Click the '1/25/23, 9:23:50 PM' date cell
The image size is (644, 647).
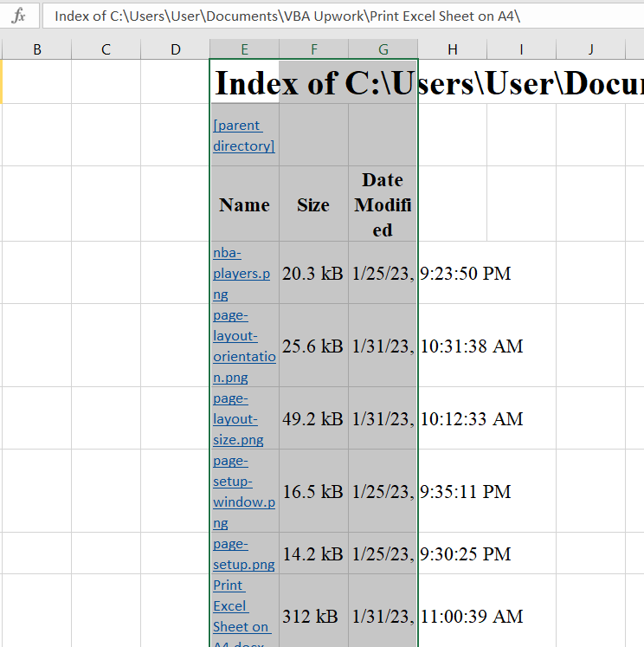383,273
